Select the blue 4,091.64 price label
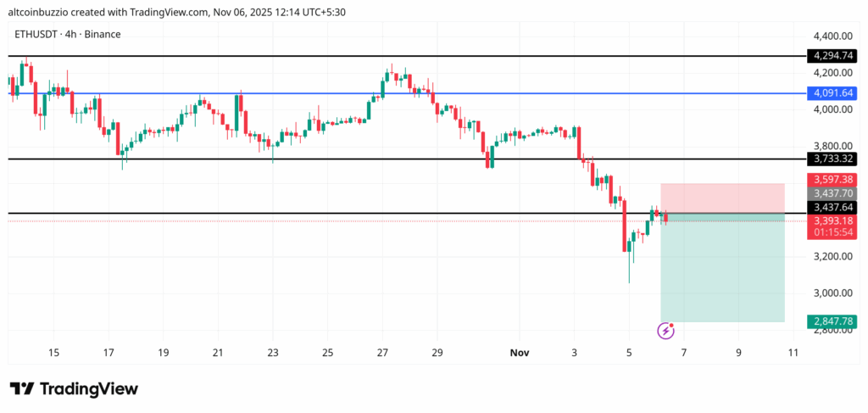Image resolution: width=868 pixels, height=413 pixels. (832, 92)
